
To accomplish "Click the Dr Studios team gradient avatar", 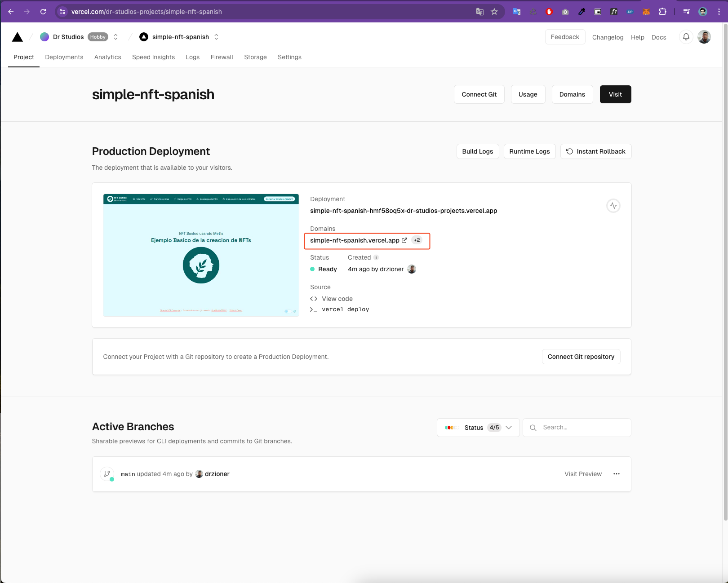I will coord(44,37).
